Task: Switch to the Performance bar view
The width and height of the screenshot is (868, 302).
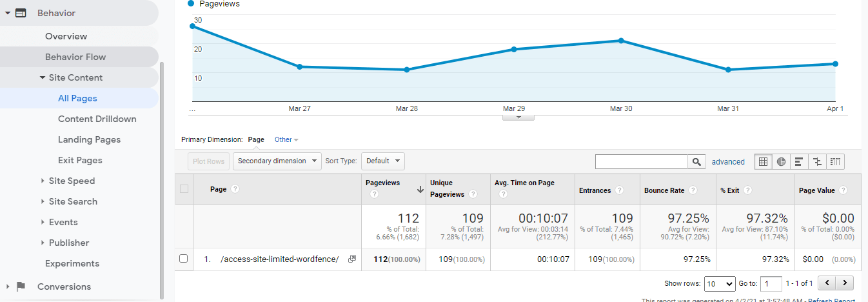Action: tap(799, 162)
